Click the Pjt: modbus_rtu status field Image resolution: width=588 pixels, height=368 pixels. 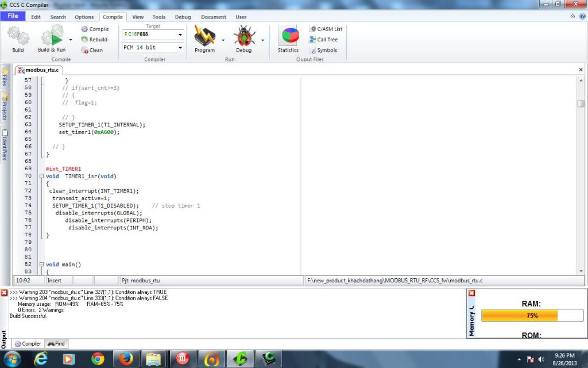point(211,281)
